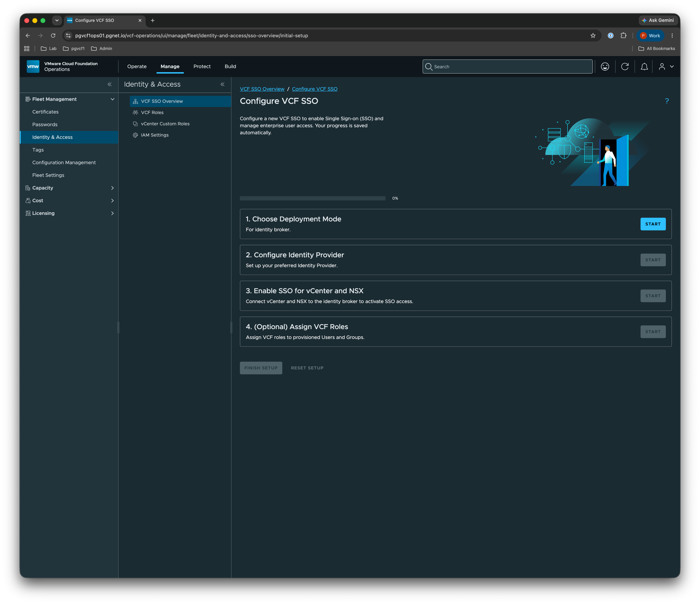Click the search magnifier icon
This screenshot has height=604, width=700.
click(428, 67)
